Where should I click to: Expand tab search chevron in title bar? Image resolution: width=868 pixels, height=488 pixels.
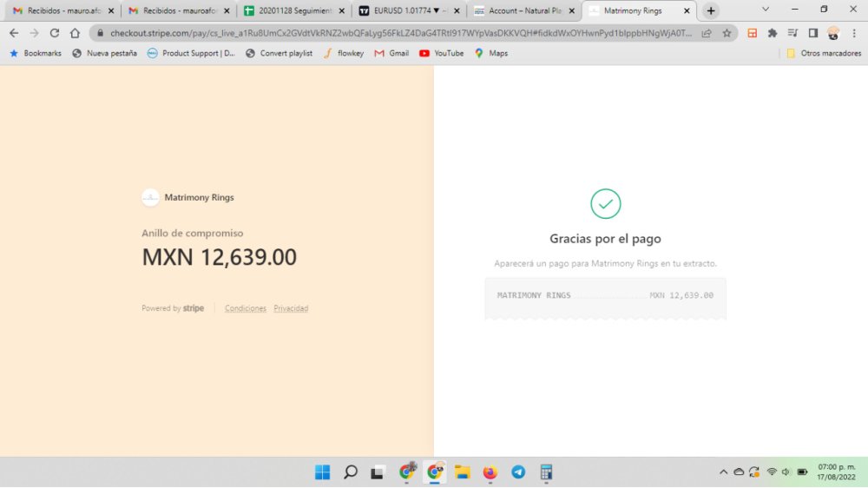[x=766, y=10]
